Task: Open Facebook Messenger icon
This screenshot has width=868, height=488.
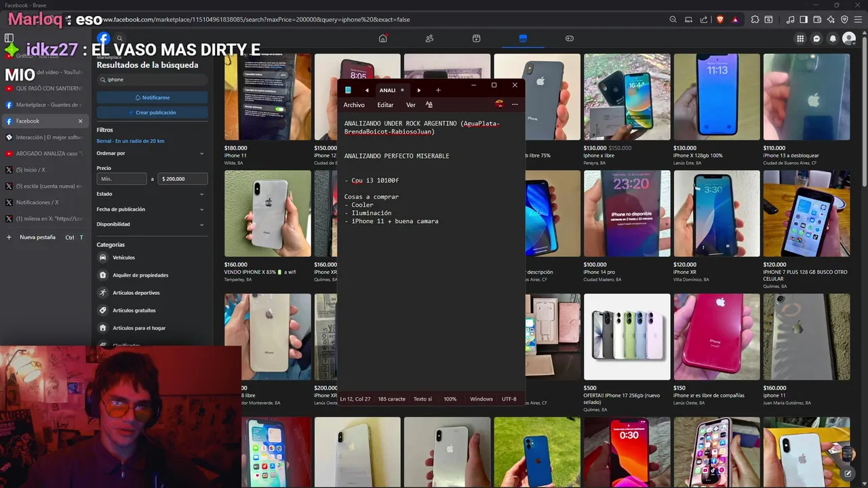Action: [x=816, y=39]
